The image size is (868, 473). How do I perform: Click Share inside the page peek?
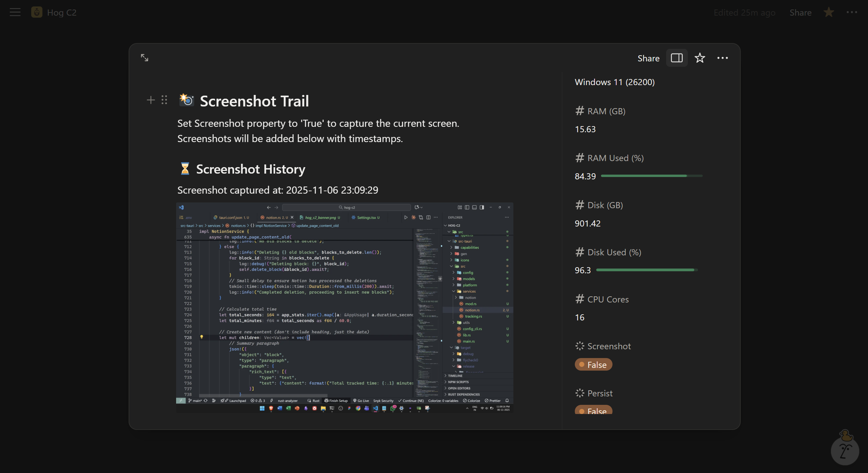pyautogui.click(x=648, y=58)
